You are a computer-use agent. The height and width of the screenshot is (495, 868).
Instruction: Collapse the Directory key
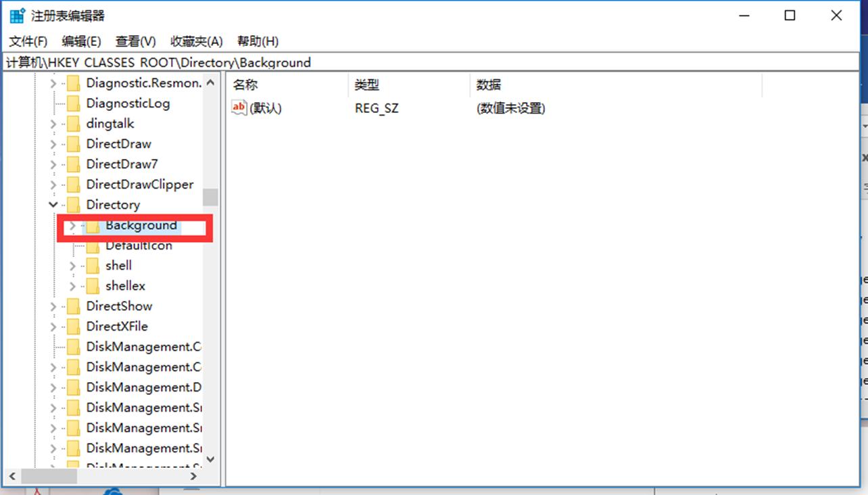click(53, 204)
